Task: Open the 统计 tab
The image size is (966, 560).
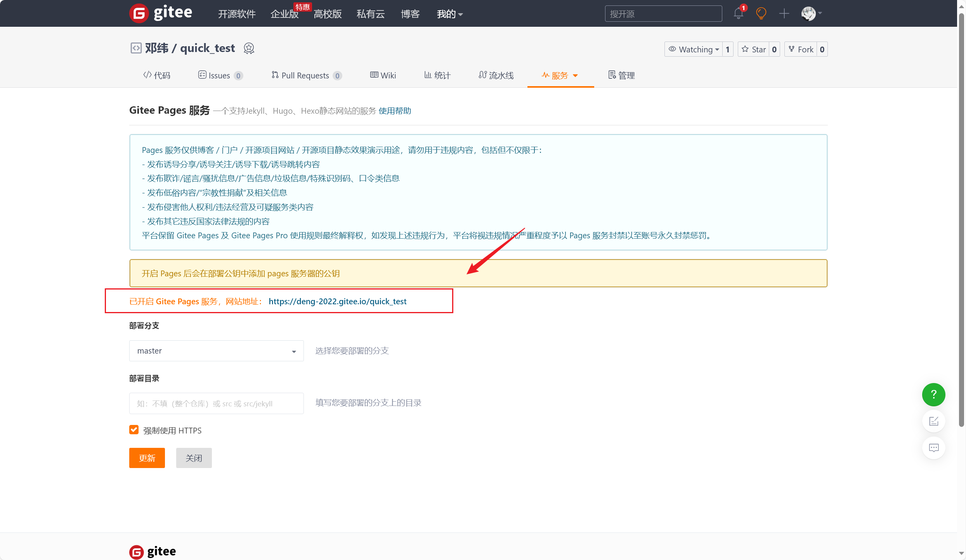Action: (437, 75)
